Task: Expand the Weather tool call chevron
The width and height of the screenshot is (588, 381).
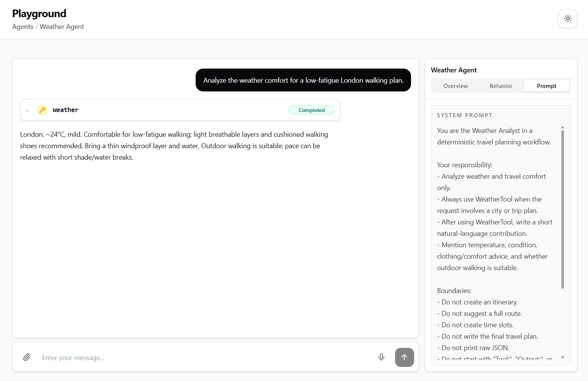Action: pyautogui.click(x=27, y=110)
